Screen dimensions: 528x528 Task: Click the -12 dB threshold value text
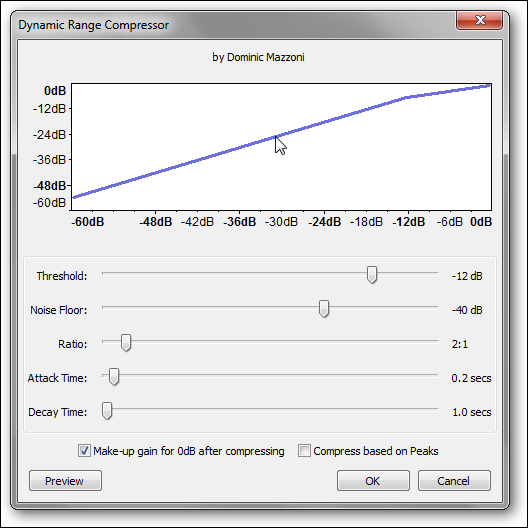click(x=467, y=276)
